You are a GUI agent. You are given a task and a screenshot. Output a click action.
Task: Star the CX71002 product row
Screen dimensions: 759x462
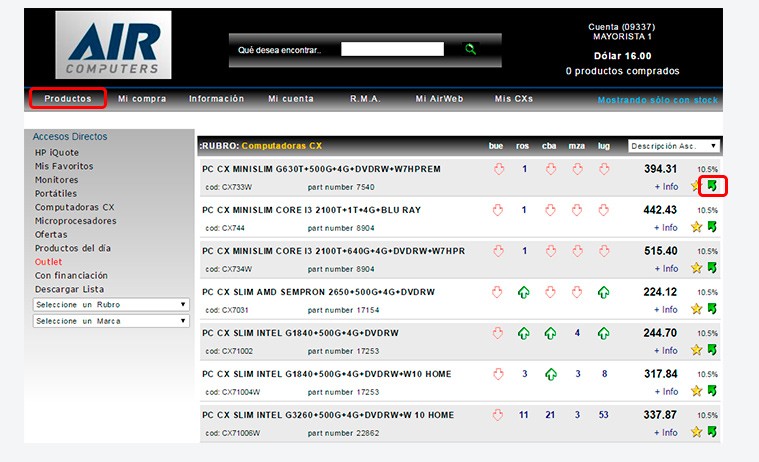696,350
